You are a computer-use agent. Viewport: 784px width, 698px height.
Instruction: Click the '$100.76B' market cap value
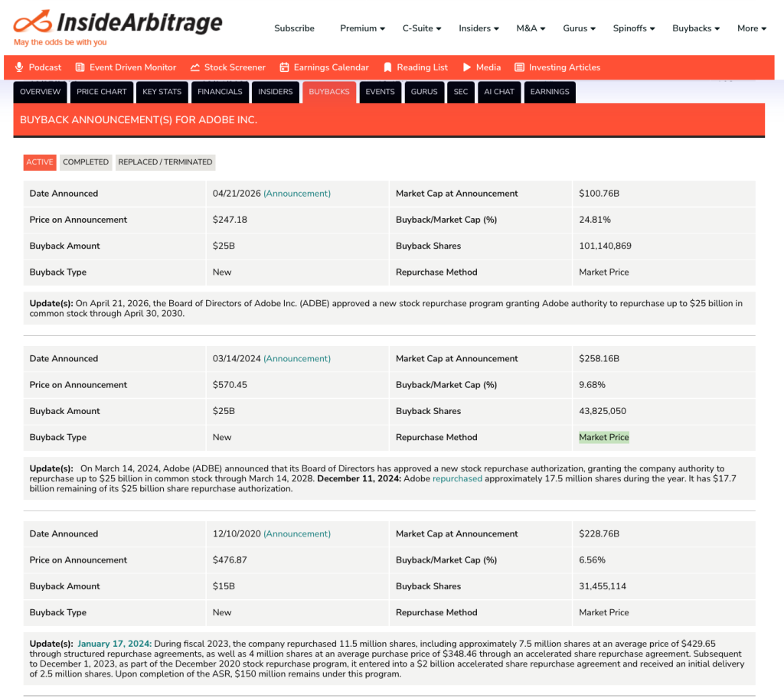click(x=599, y=194)
